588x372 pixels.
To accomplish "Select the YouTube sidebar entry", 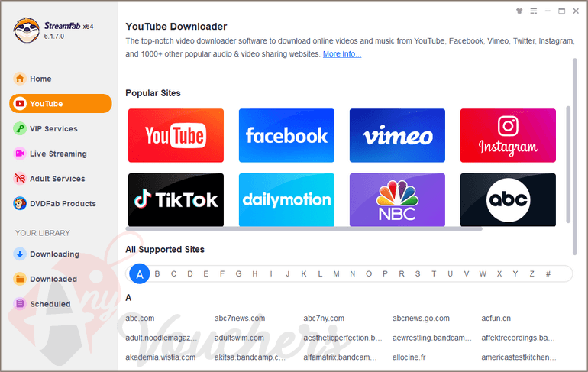I will 60,103.
